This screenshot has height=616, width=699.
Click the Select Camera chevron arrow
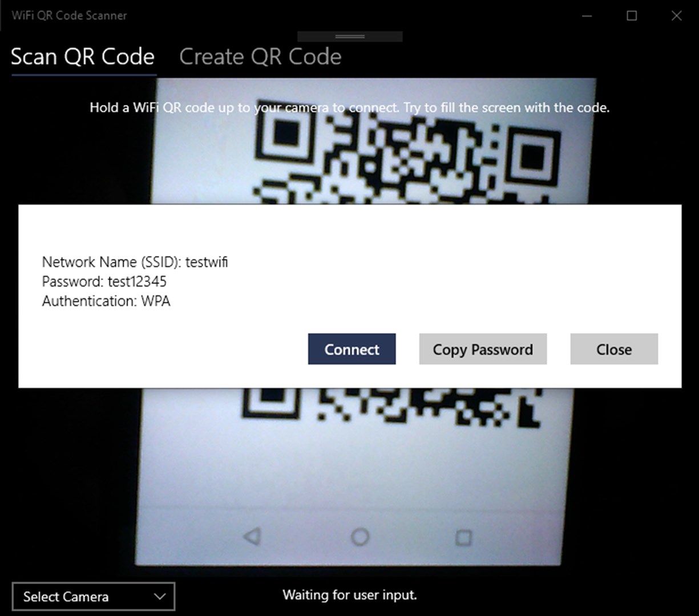(159, 597)
